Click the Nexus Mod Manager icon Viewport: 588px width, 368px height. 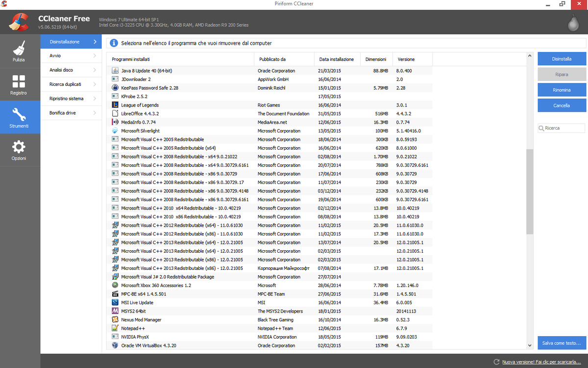[x=115, y=320]
